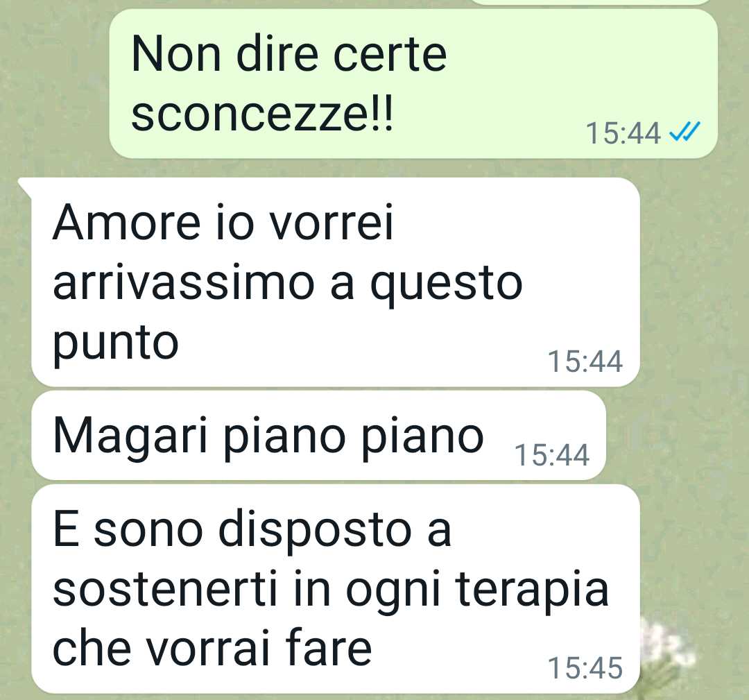The width and height of the screenshot is (749, 700).
Task: Select the 'Magari piano piano' message
Action: (x=318, y=435)
